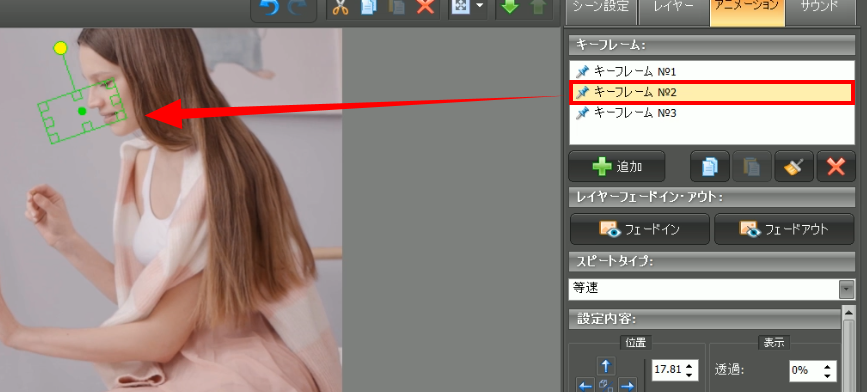Click the undo arrow icon
Viewport: 867px width, 392px height.
click(x=270, y=8)
